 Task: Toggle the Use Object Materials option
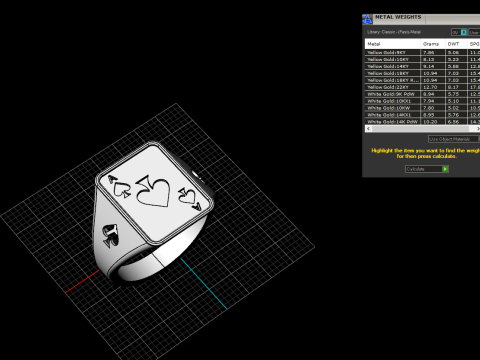click(x=453, y=139)
